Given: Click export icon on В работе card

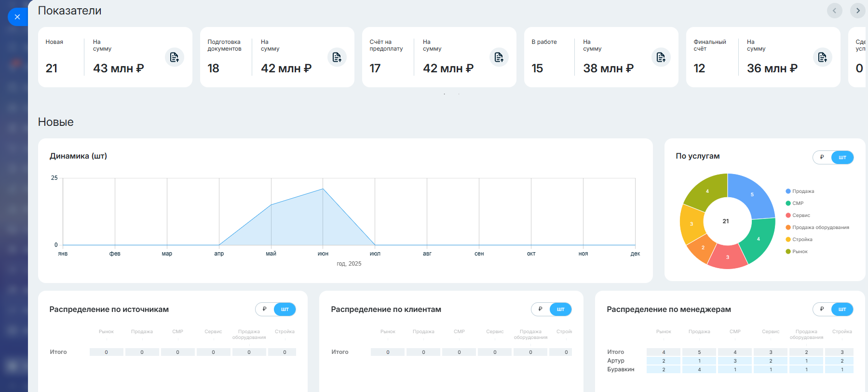Looking at the screenshot, I should (x=661, y=57).
